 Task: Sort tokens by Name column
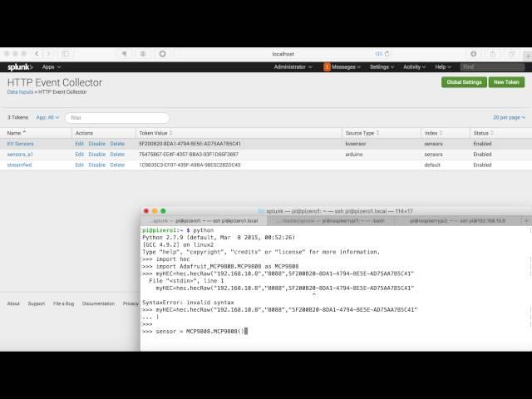[17, 133]
